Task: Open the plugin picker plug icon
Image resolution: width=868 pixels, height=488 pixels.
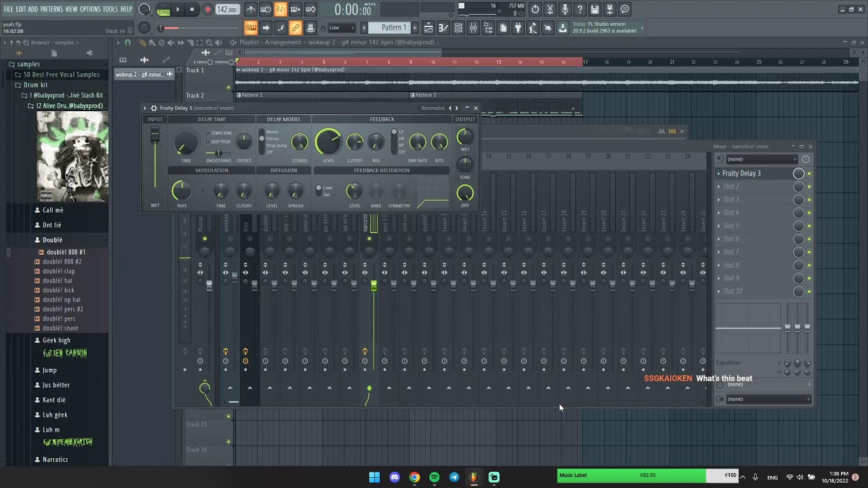Action: tap(518, 28)
